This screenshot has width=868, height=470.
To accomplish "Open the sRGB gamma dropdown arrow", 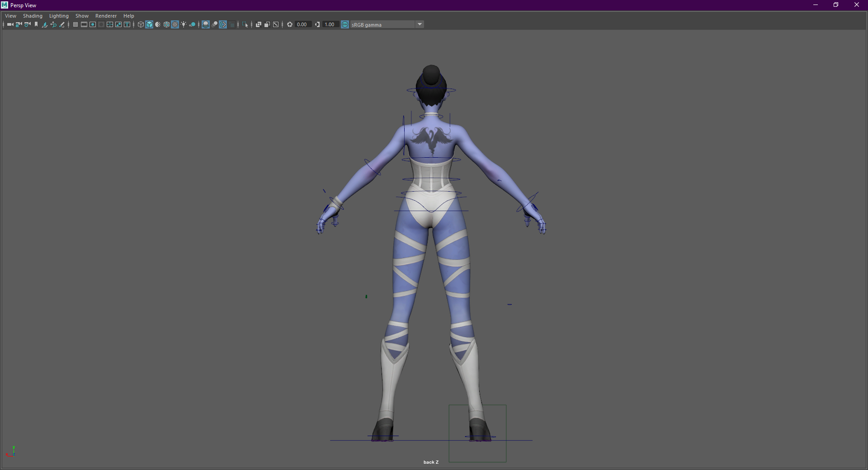I will (420, 24).
